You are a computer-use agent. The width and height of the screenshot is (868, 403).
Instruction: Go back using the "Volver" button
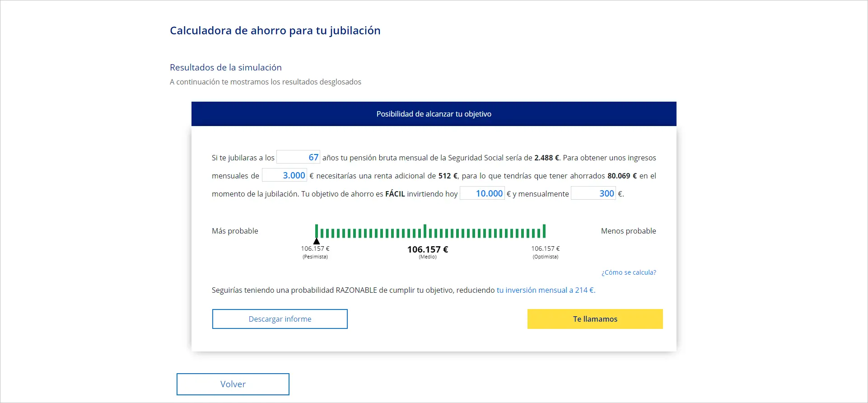click(233, 384)
